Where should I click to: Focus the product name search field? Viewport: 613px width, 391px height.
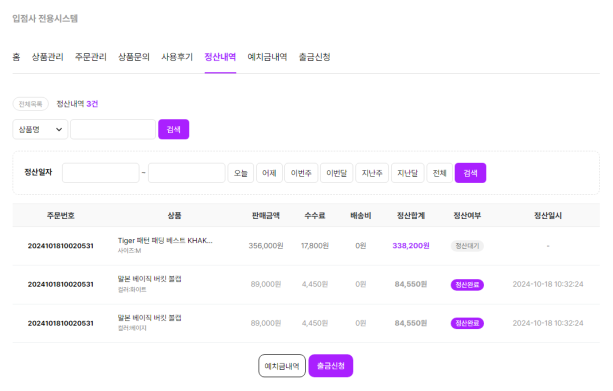113,129
